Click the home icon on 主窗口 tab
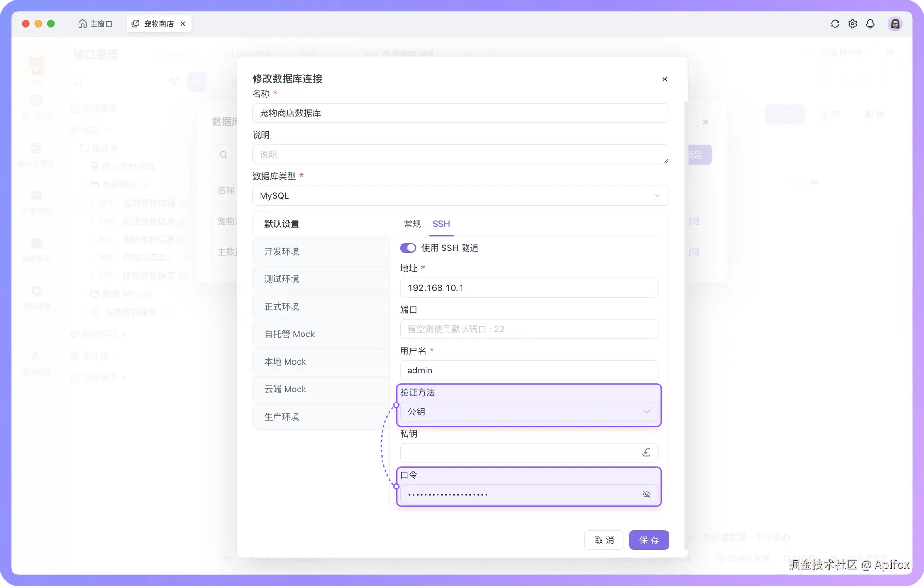 (83, 24)
